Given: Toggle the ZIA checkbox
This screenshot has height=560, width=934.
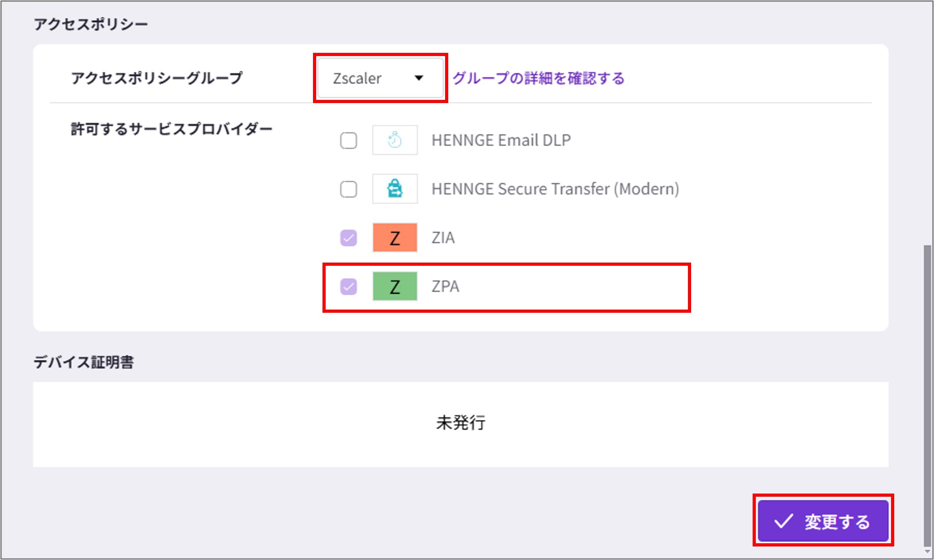Looking at the screenshot, I should (348, 238).
